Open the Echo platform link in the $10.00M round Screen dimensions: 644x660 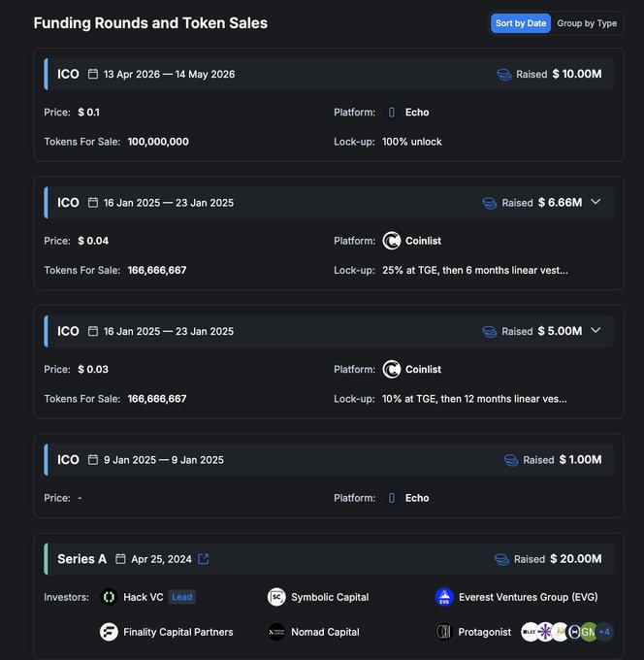pyautogui.click(x=417, y=113)
